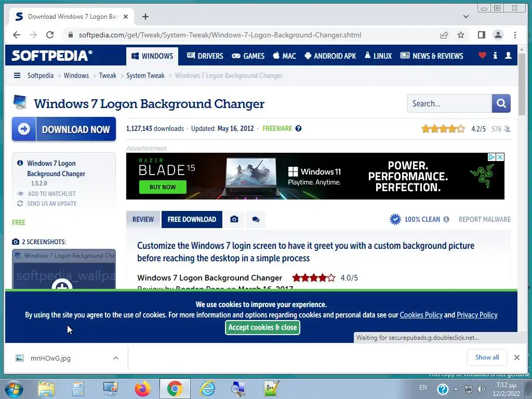
Task: Open the Drivers section
Action: (x=205, y=56)
